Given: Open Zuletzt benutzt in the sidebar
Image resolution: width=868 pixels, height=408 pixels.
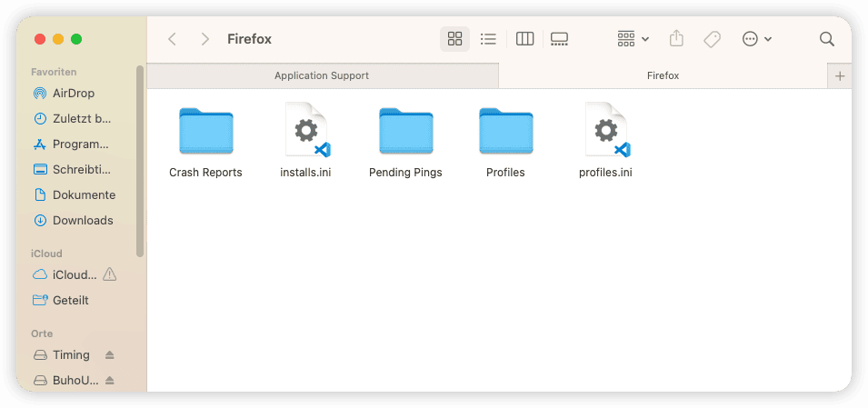Looking at the screenshot, I should (80, 118).
